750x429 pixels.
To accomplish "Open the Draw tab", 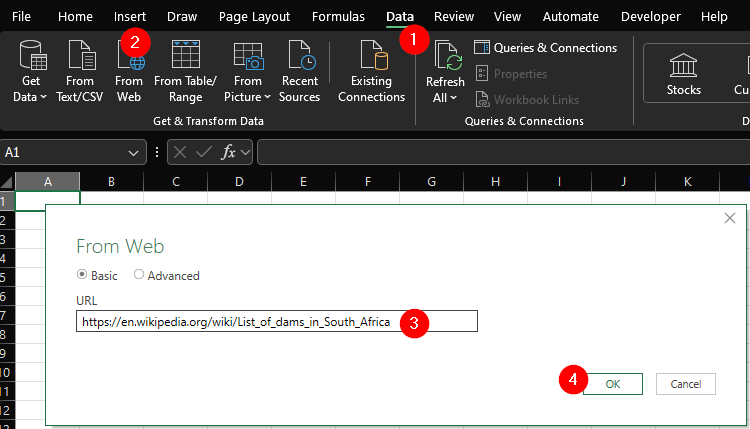I will point(182,16).
